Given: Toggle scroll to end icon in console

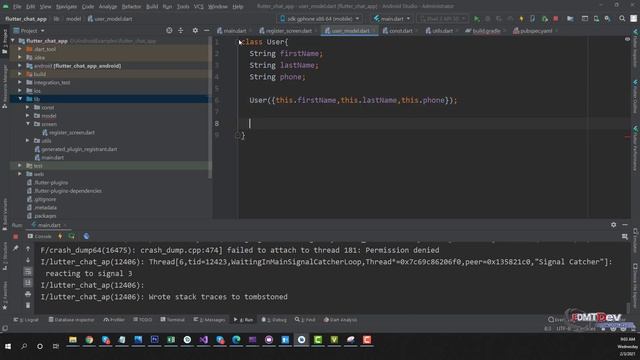Looking at the screenshot, I should [x=28, y=283].
